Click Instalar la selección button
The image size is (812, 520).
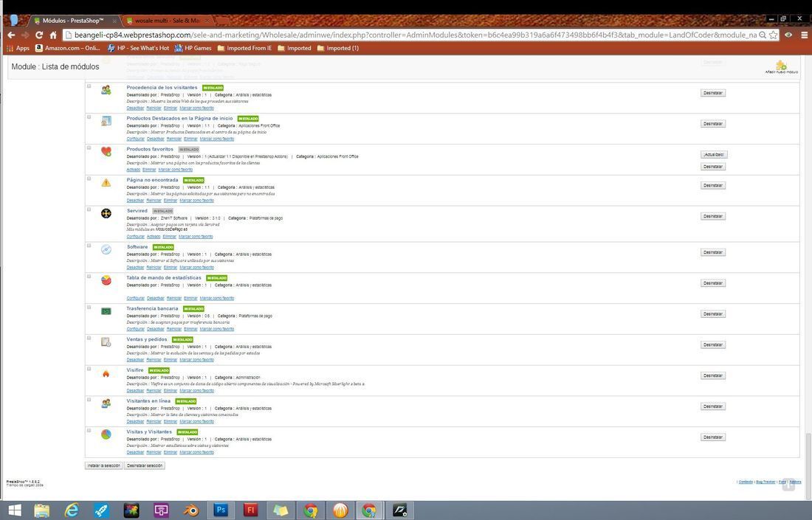click(103, 465)
